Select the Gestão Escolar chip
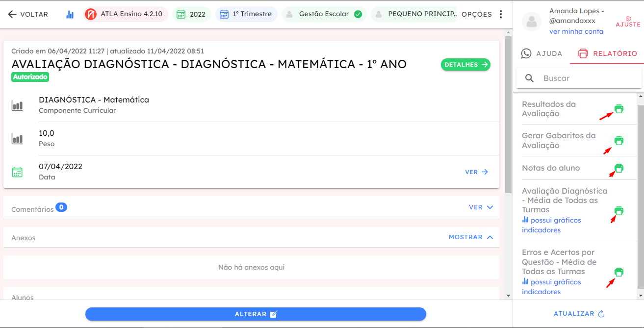 click(324, 14)
